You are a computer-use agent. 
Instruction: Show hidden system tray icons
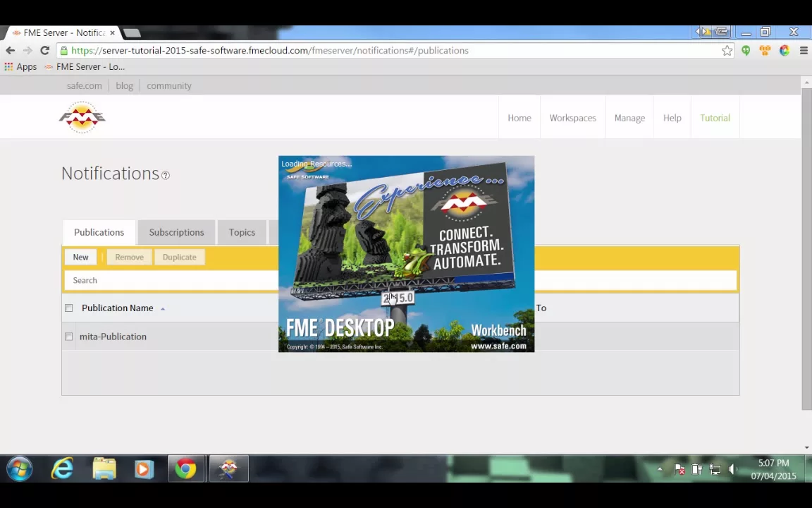click(660, 469)
